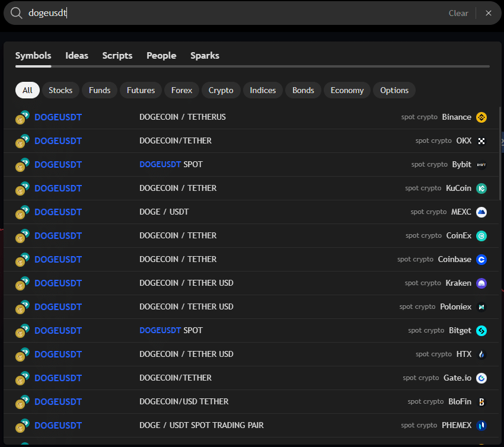The width and height of the screenshot is (504, 447).
Task: Select the All filter chip
Action: [27, 90]
